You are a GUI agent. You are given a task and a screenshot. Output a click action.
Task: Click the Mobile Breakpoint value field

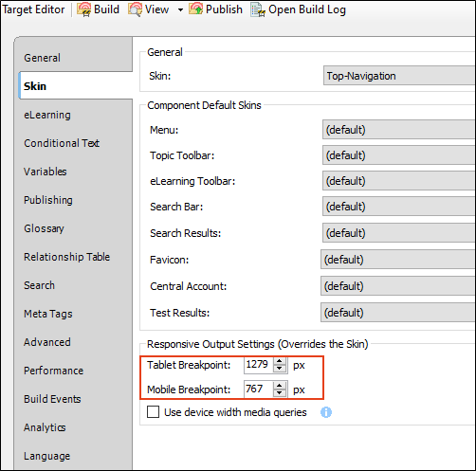pyautogui.click(x=259, y=389)
